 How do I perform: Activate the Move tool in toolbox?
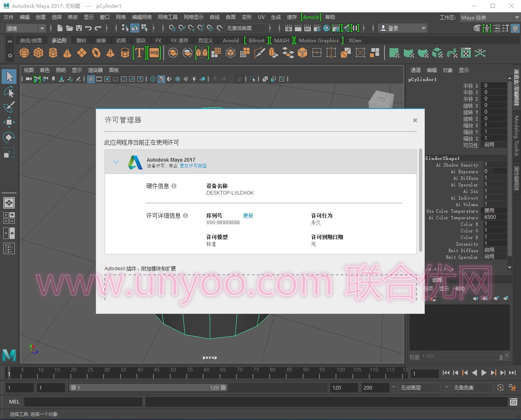coord(9,122)
